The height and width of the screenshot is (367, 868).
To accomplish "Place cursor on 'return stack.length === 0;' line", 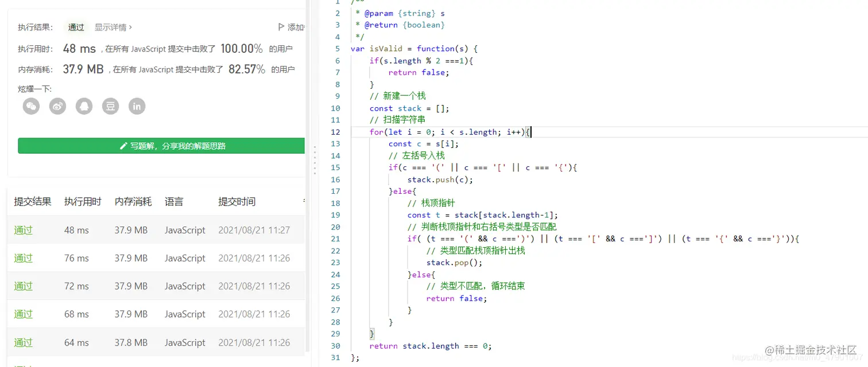I will 431,346.
